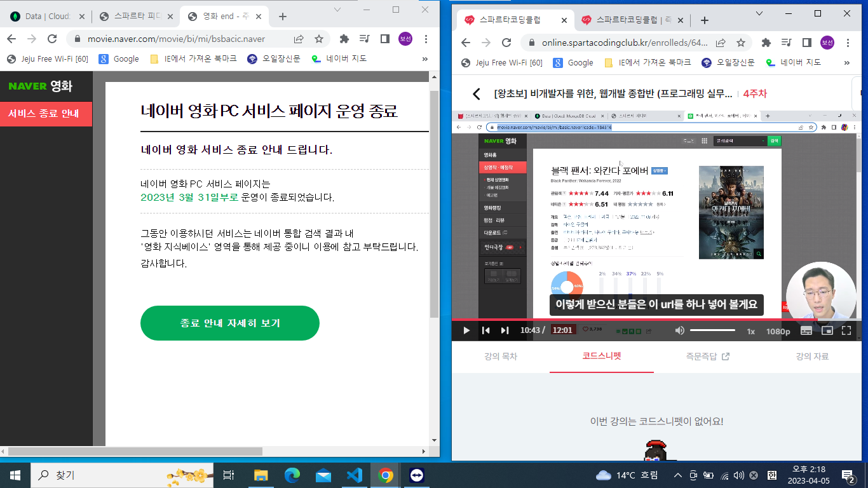868x488 pixels.
Task: Switch to 강의 자료 tab
Action: (x=812, y=356)
